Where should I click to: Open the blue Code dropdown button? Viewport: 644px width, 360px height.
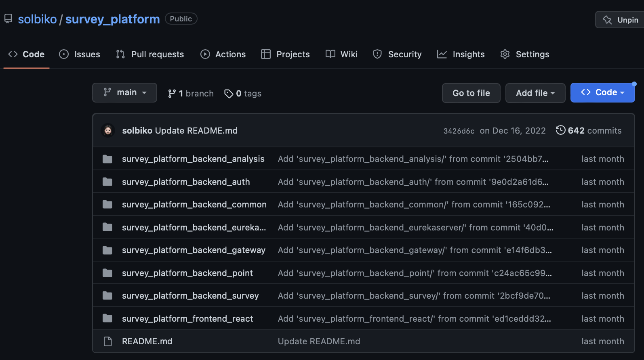tap(603, 92)
